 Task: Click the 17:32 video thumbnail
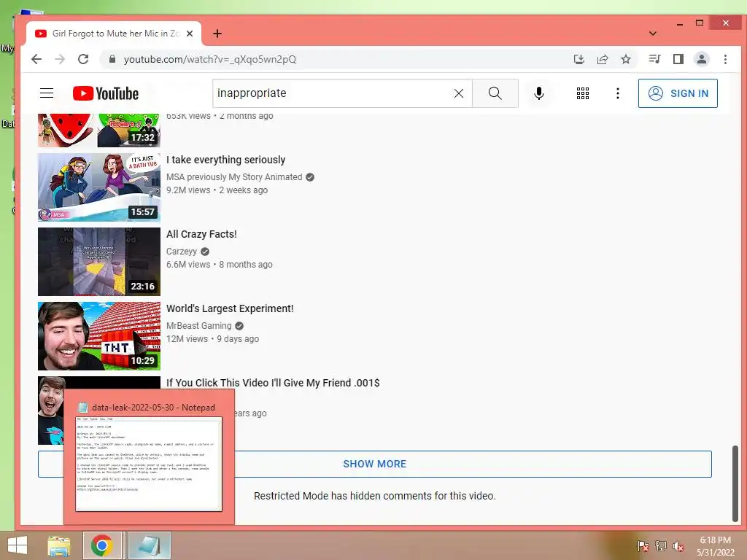point(99,130)
